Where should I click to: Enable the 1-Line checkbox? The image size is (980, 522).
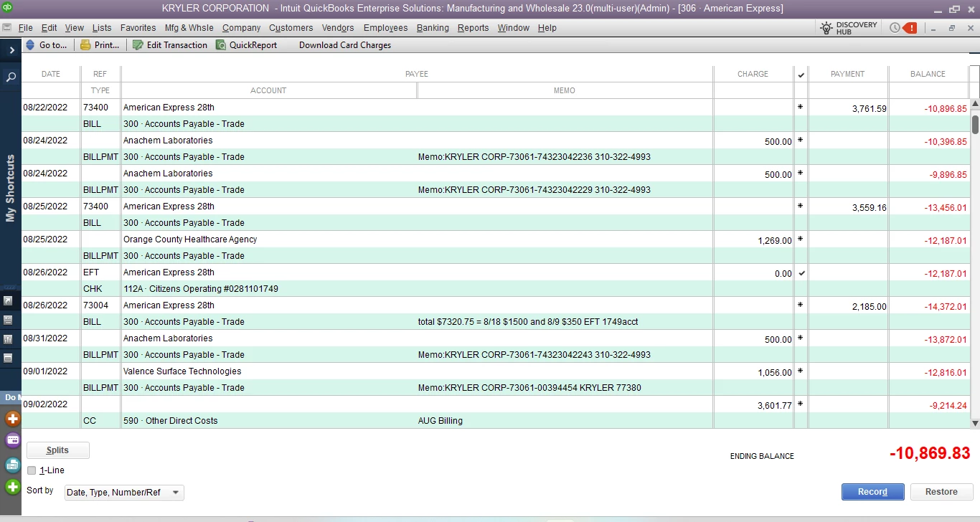tap(32, 470)
